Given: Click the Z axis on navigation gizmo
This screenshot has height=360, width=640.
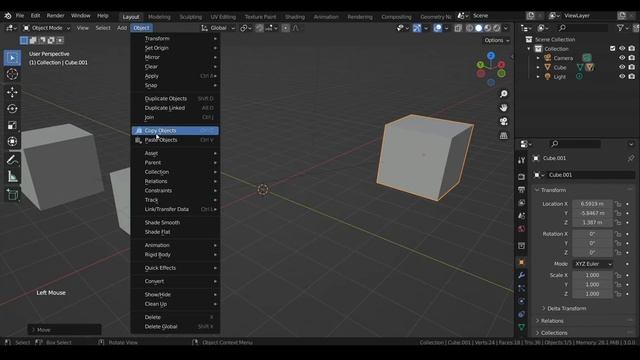Looking at the screenshot, I should (491, 56).
